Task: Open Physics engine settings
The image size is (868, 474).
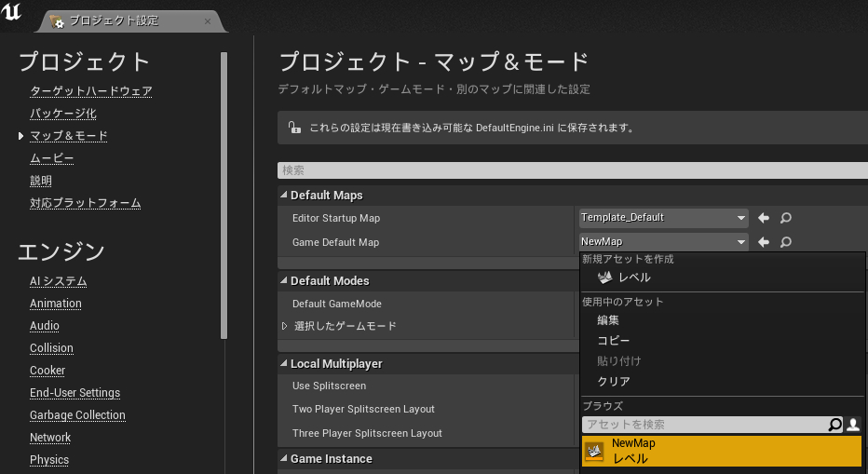Action: (49, 460)
